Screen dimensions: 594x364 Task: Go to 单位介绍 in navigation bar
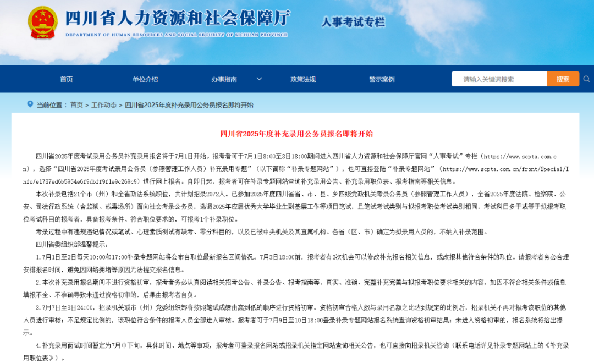click(x=145, y=79)
